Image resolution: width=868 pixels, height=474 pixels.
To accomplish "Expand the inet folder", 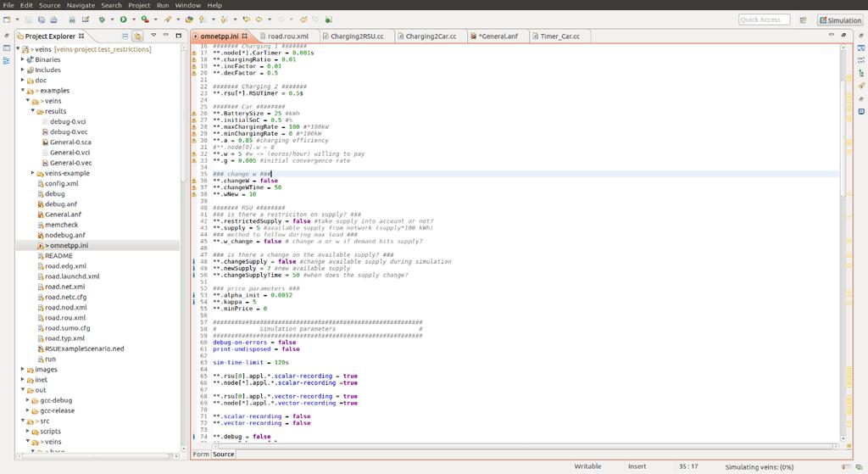I will tap(23, 379).
